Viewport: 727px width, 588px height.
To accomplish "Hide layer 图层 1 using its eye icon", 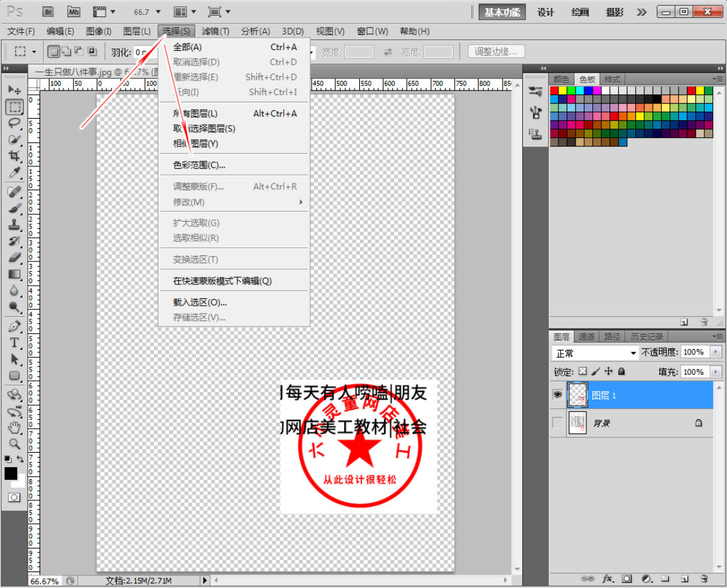I will (557, 395).
